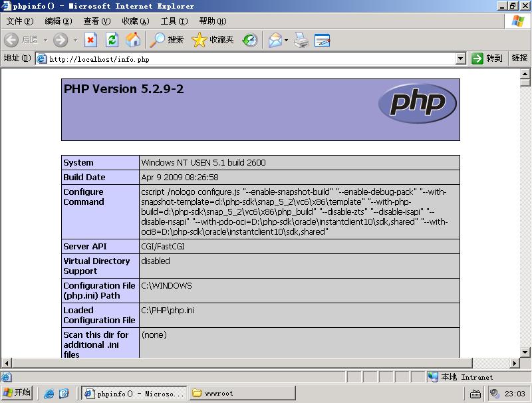The image size is (532, 403).
Task: Click the 'Build Date' row label
Action: tap(84, 177)
